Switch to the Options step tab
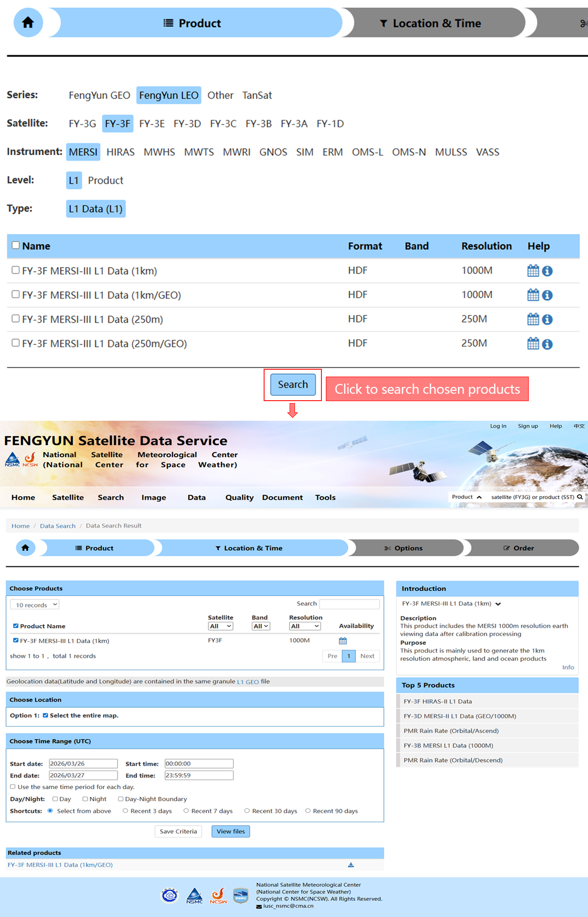 (x=405, y=548)
